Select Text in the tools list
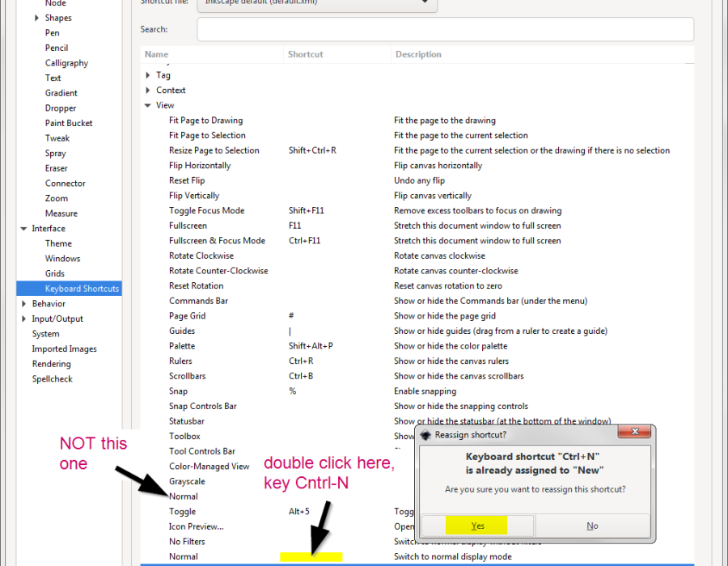This screenshot has height=566, width=728. pos(53,78)
